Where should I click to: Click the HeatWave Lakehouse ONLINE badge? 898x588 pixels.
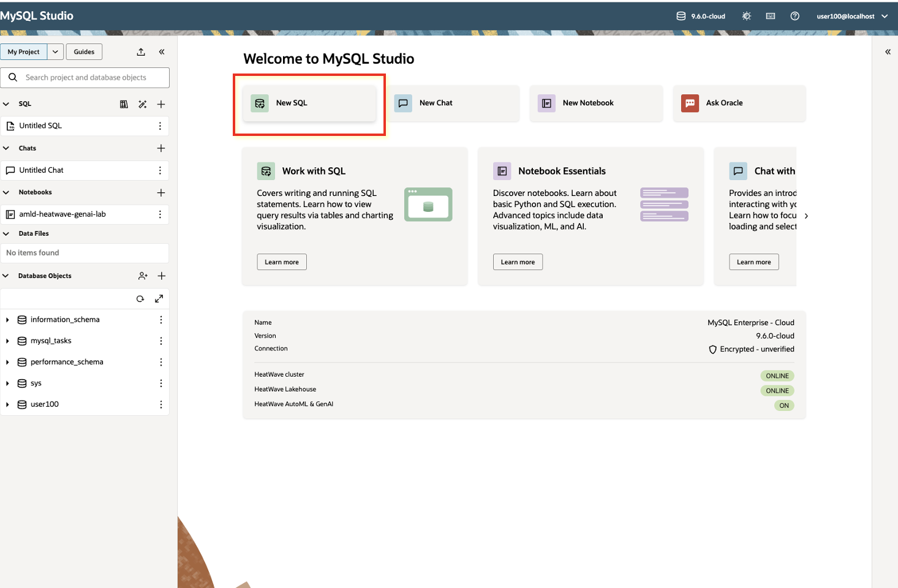click(777, 391)
